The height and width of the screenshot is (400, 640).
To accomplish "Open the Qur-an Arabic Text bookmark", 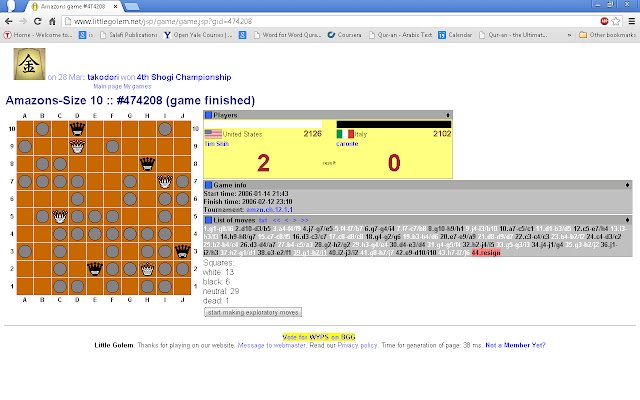I will click(x=400, y=35).
